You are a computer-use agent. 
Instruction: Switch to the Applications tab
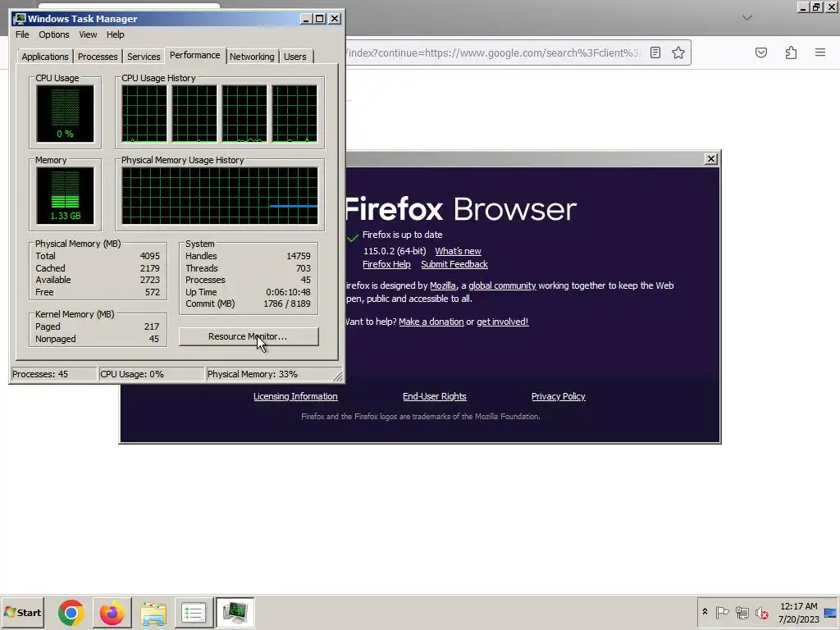point(45,57)
